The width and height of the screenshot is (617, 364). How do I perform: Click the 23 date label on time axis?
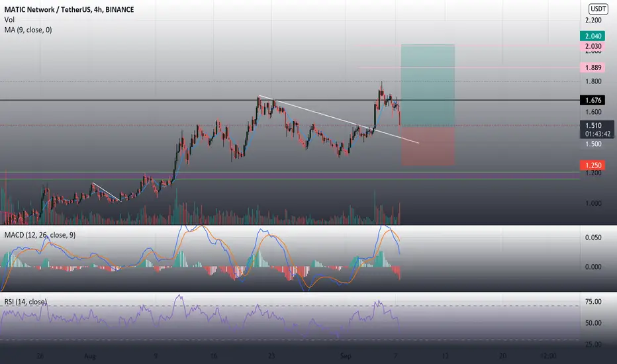(271, 356)
